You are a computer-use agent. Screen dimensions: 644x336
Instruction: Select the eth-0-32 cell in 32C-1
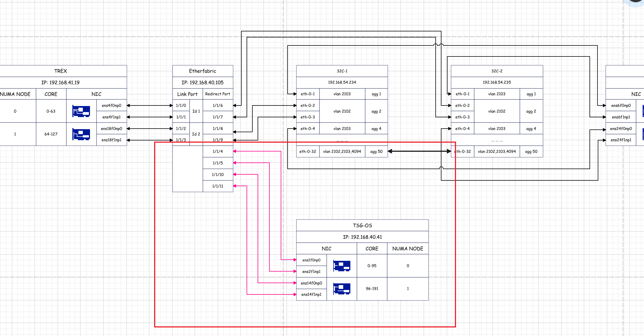(x=308, y=151)
